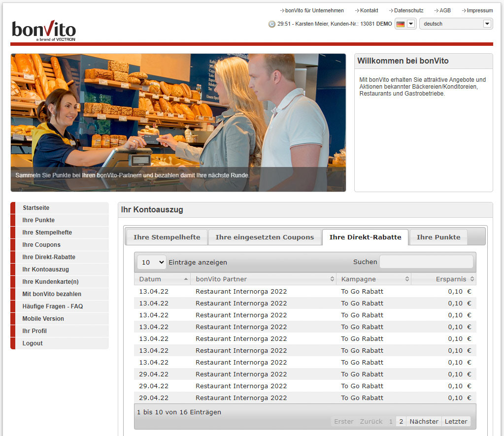Open Mit bonVito bezahlen in sidebar
The width and height of the screenshot is (504, 436).
(60, 294)
